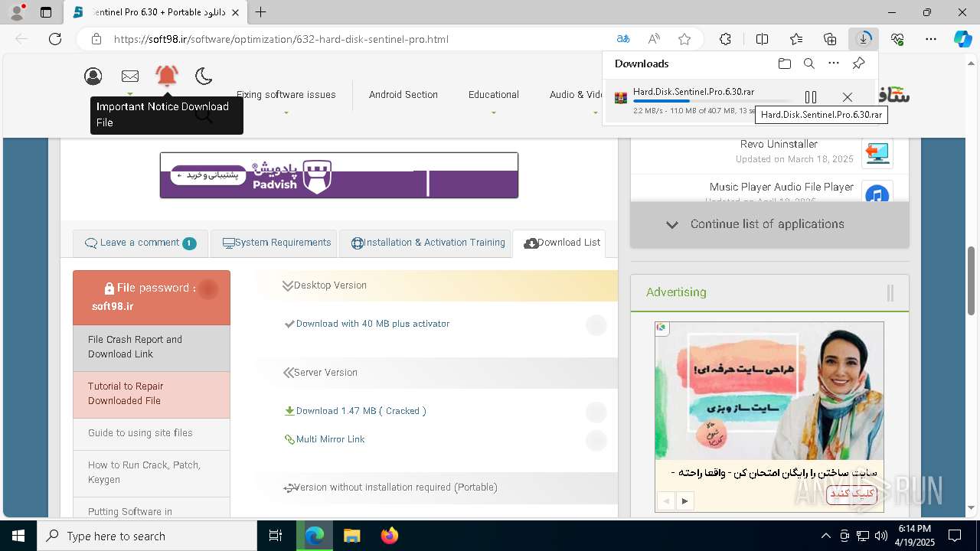Click the browser profile avatar icon

point(17,12)
